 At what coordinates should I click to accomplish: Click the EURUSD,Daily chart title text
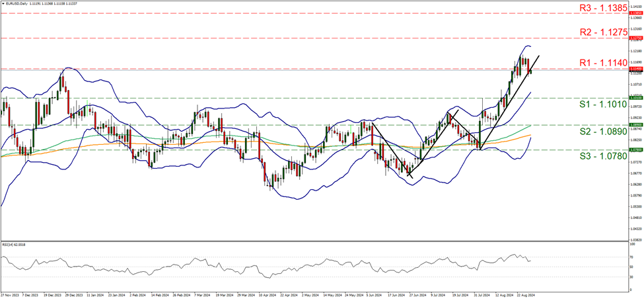click(16, 3)
